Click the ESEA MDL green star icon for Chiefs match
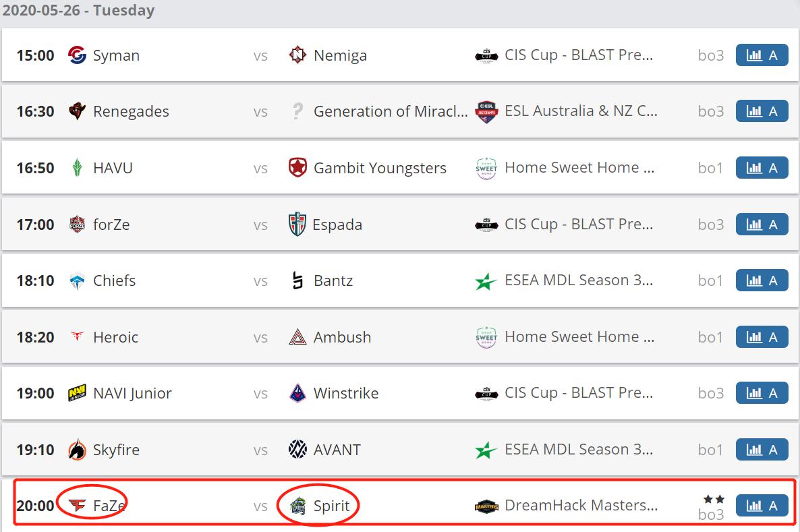Viewport: 800px width, 532px height. [486, 280]
